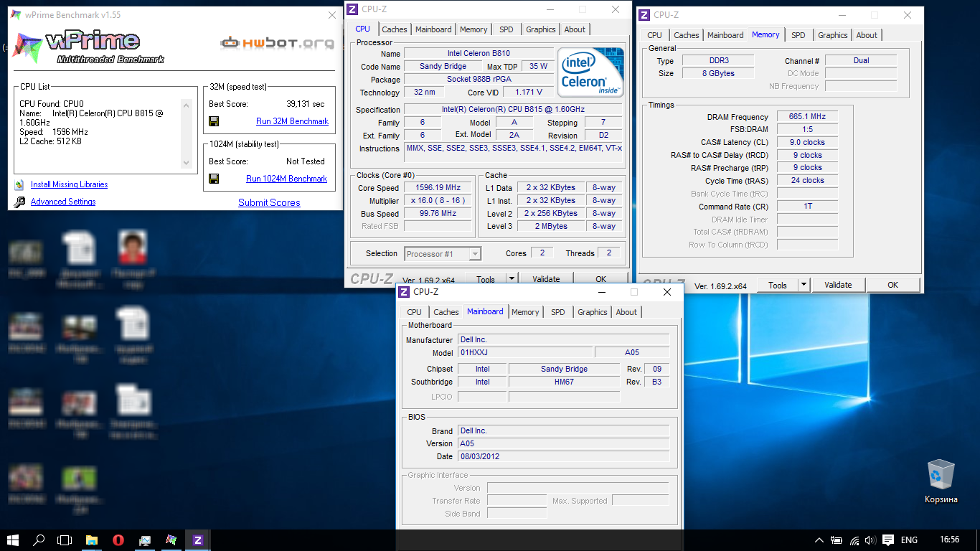Switch to CPU-Z via its taskbar icon
The width and height of the screenshot is (980, 551).
[198, 540]
